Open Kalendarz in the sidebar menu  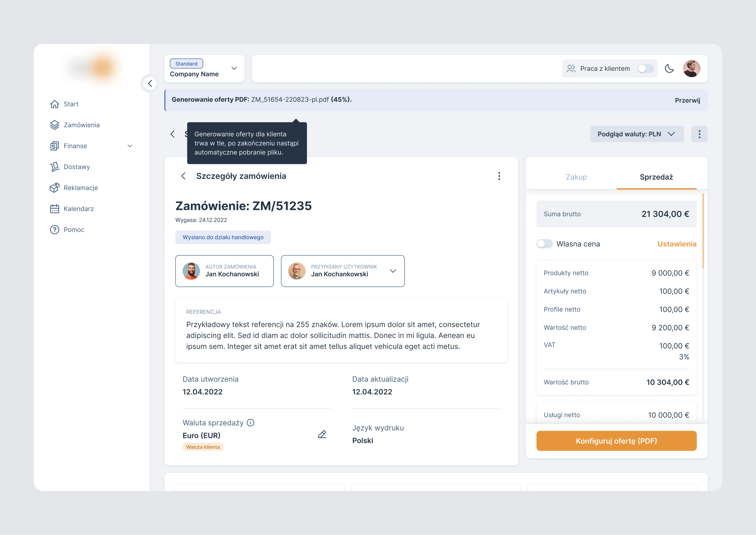click(x=79, y=208)
